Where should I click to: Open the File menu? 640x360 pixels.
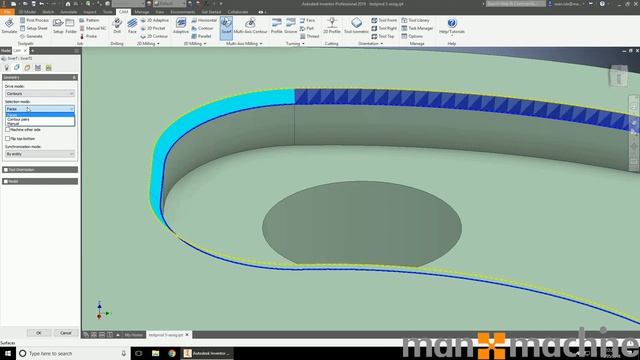click(x=7, y=12)
